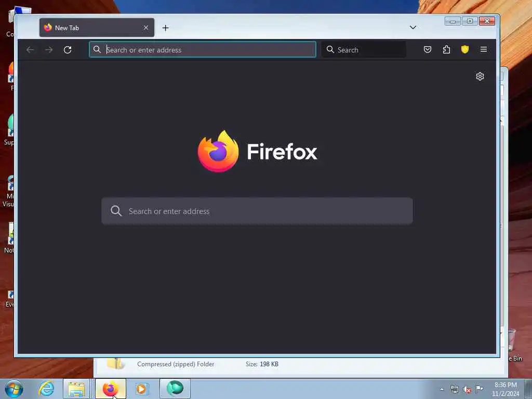The image size is (532, 399).
Task: Click the magnifier in the Search box
Action: point(330,49)
